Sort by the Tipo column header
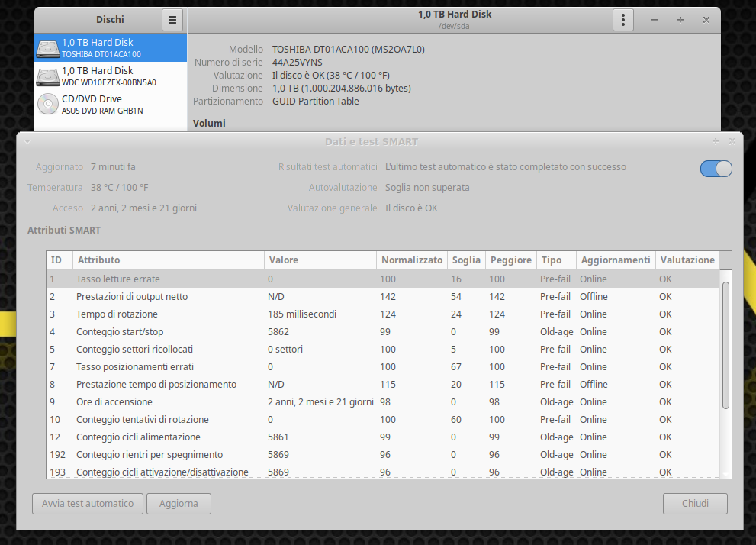Viewport: 756px width, 545px height. tap(556, 260)
